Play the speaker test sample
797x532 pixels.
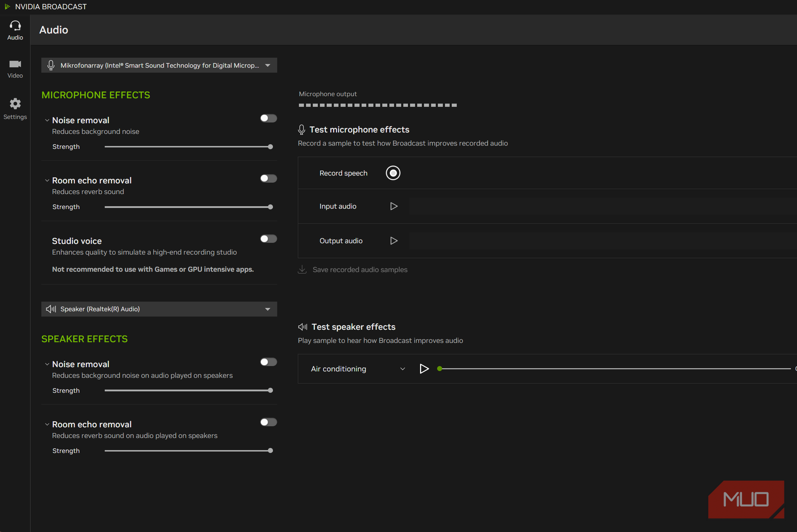(x=424, y=369)
